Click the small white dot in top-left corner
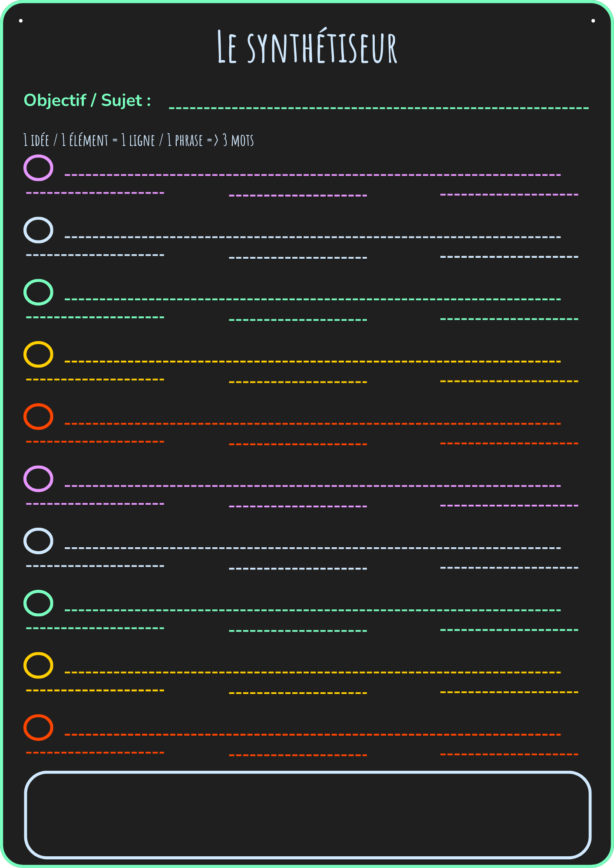614x868 pixels. click(21, 21)
